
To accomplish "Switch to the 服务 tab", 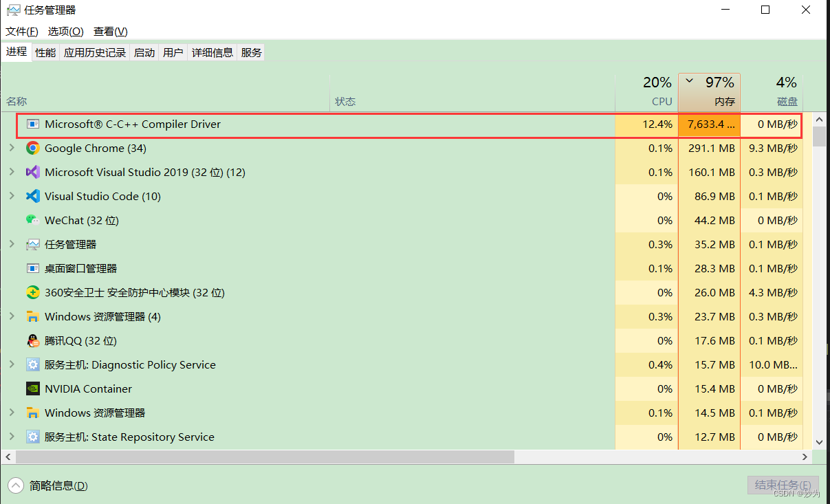I will pyautogui.click(x=252, y=52).
